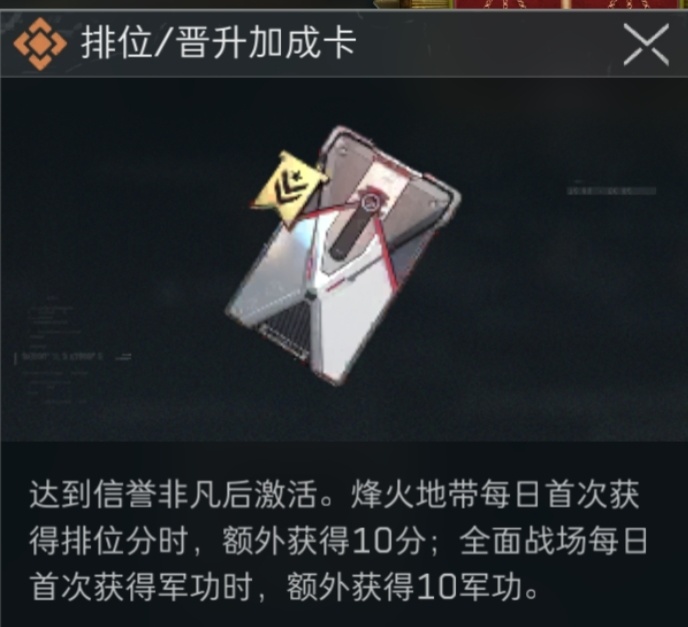688x627 pixels.
Task: Click the small circular emblem on card
Action: point(369,202)
